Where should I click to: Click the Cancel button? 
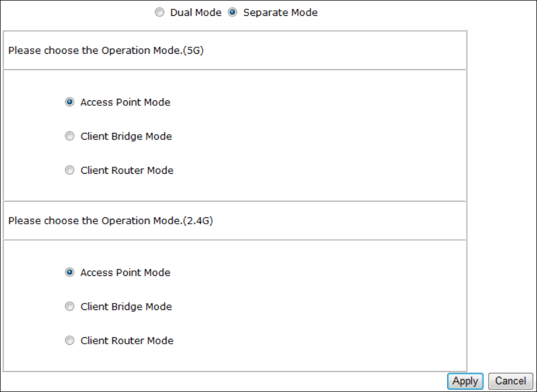tap(510, 381)
